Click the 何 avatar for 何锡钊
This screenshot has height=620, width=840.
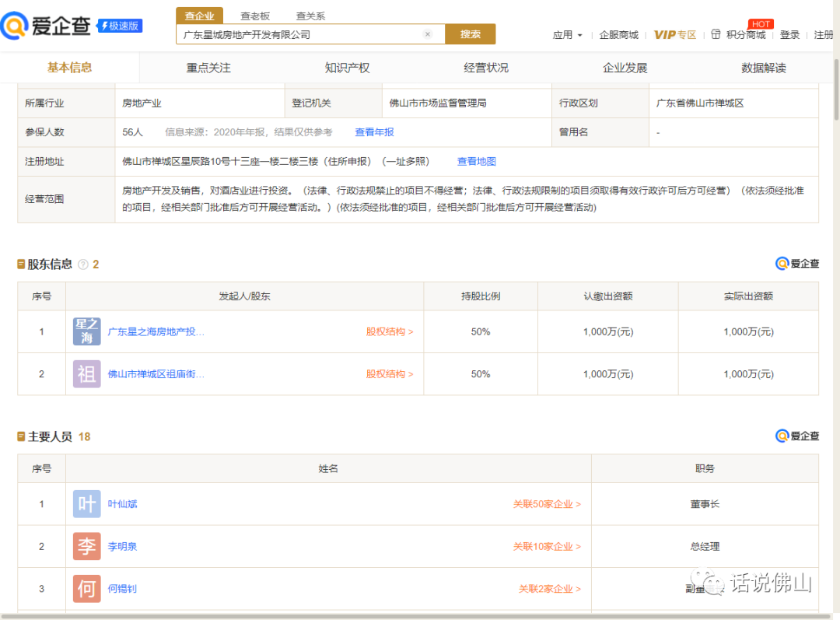(x=87, y=588)
